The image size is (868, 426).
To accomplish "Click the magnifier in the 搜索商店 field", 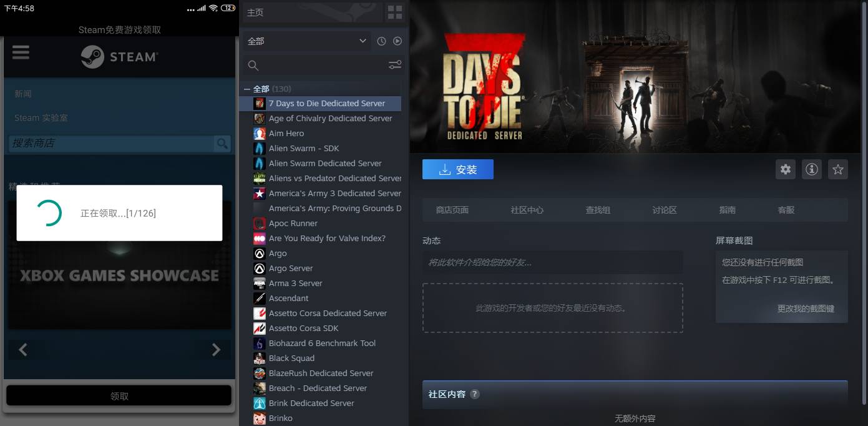I will tap(222, 144).
